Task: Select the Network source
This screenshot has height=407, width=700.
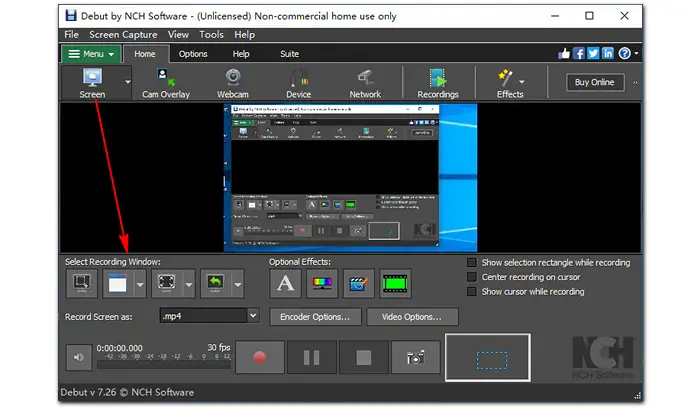Action: pyautogui.click(x=365, y=83)
